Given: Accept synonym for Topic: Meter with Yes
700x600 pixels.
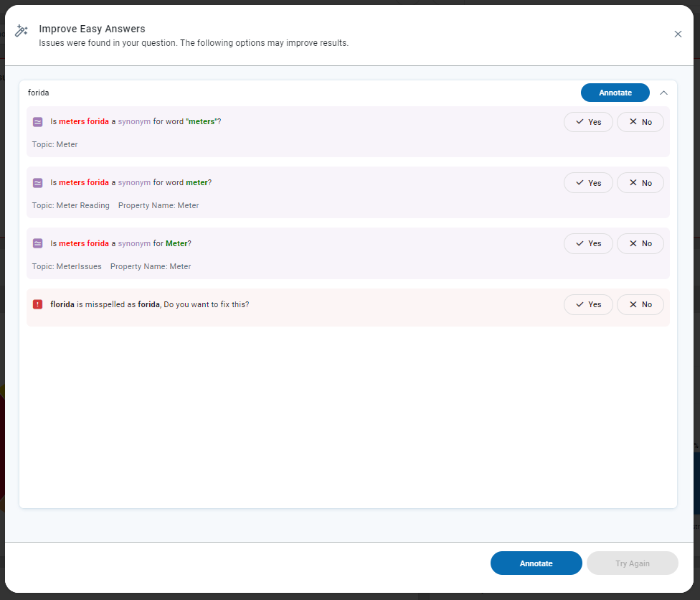Looking at the screenshot, I should [587, 122].
